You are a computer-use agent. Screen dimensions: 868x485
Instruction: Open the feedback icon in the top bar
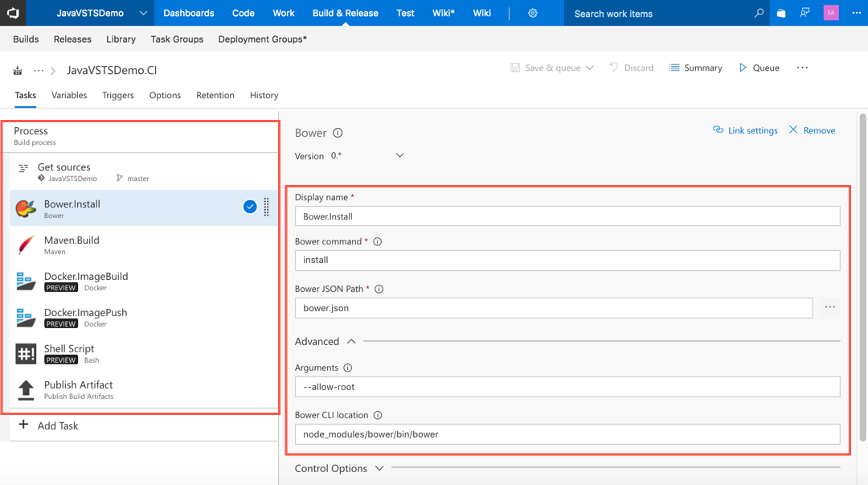(805, 13)
